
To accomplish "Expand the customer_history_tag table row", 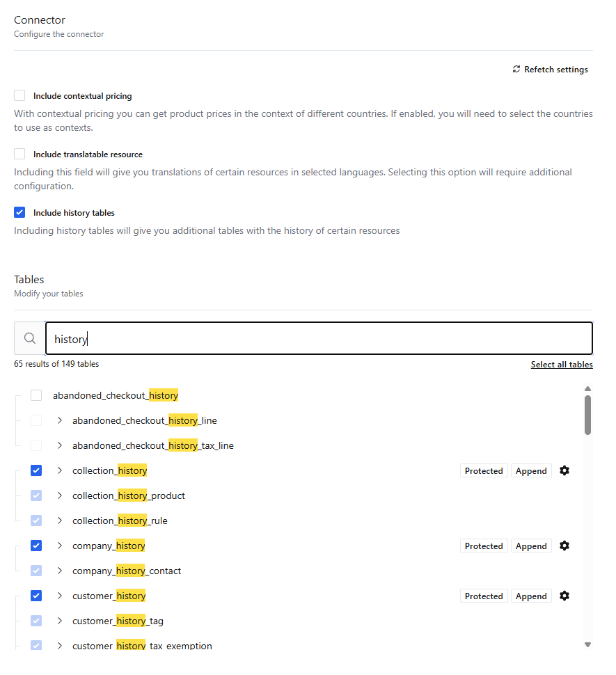I will pos(60,621).
